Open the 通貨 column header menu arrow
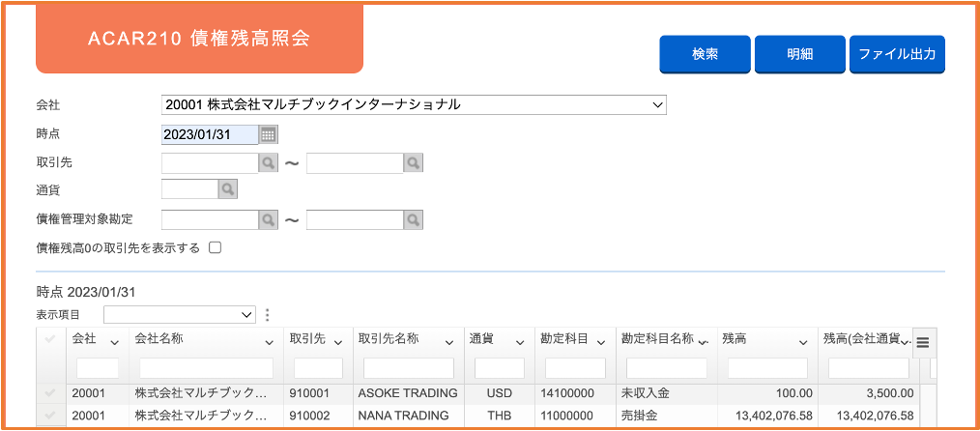Image resolution: width=980 pixels, height=431 pixels. coord(520,342)
